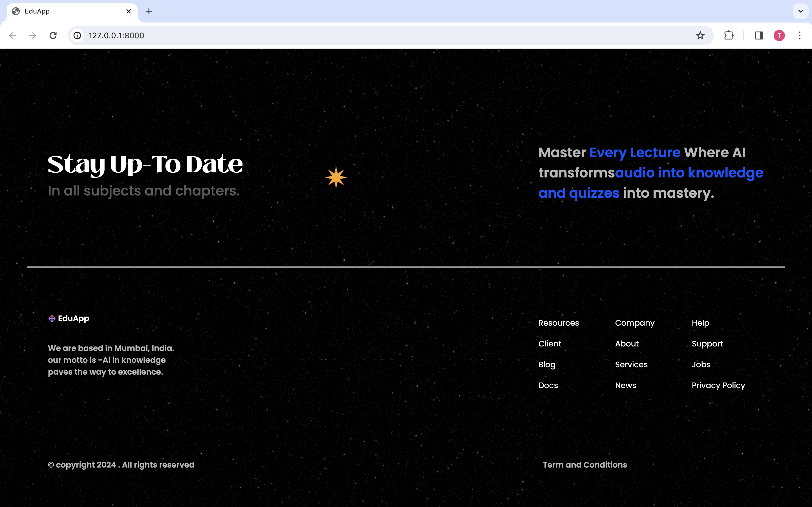Open the Privacy Policy link
This screenshot has height=507, width=812.
(718, 385)
